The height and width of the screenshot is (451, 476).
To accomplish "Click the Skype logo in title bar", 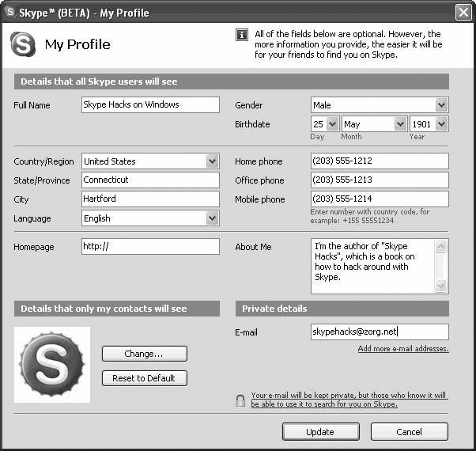I will pyautogui.click(x=10, y=12).
